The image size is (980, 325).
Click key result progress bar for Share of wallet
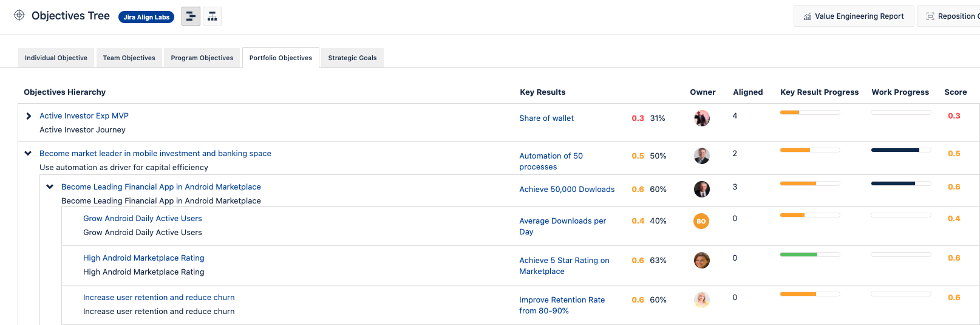[x=810, y=112]
